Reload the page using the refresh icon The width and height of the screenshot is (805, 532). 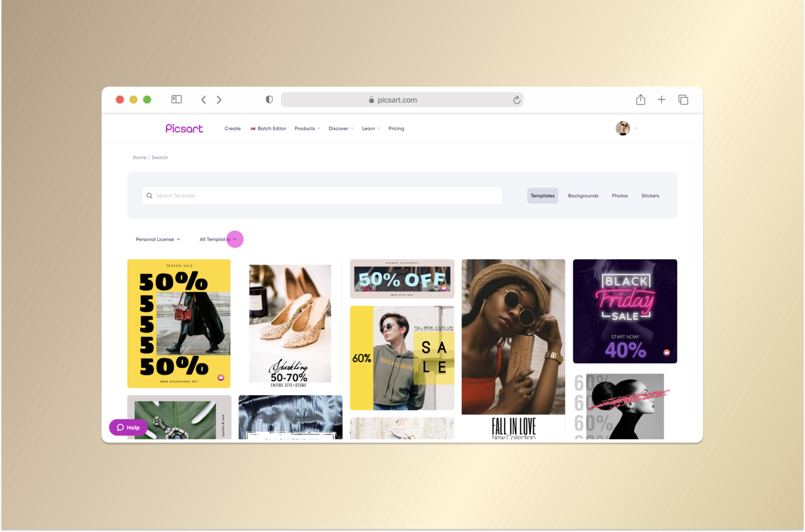(x=517, y=99)
